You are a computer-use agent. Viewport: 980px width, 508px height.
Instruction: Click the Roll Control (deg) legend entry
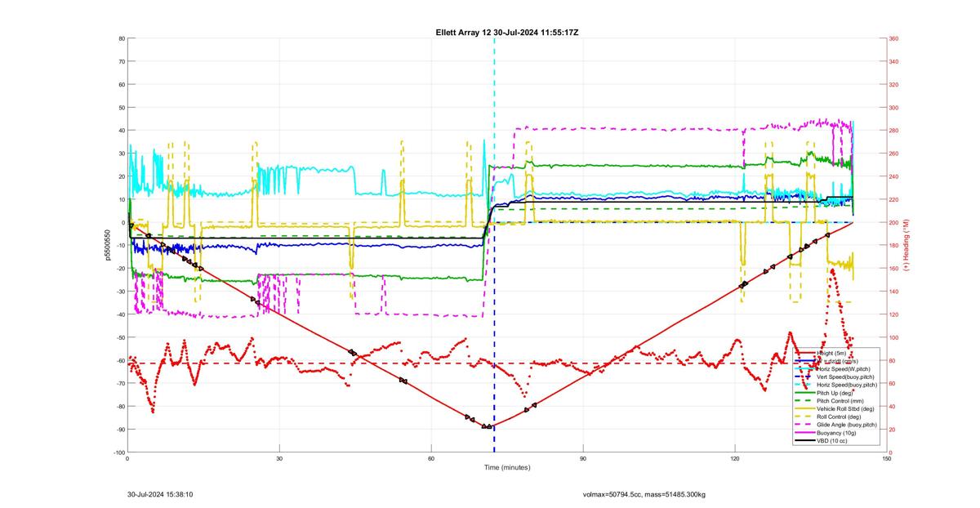828,417
